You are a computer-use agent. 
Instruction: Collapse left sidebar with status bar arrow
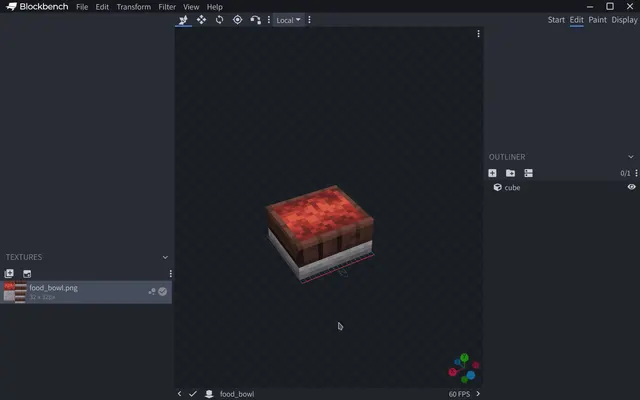(x=179, y=394)
